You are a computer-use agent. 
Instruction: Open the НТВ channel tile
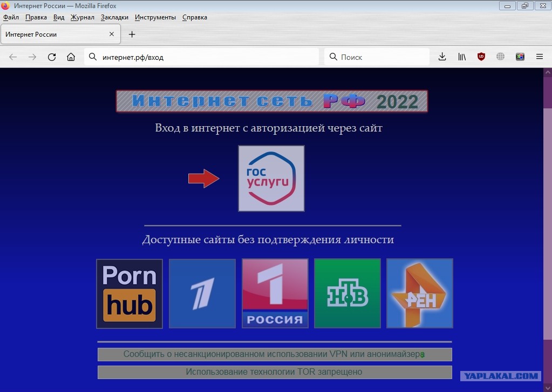[x=347, y=293]
